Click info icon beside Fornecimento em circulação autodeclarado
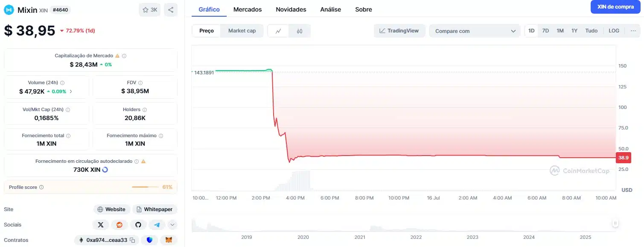The height and width of the screenshot is (247, 644). pos(137,162)
